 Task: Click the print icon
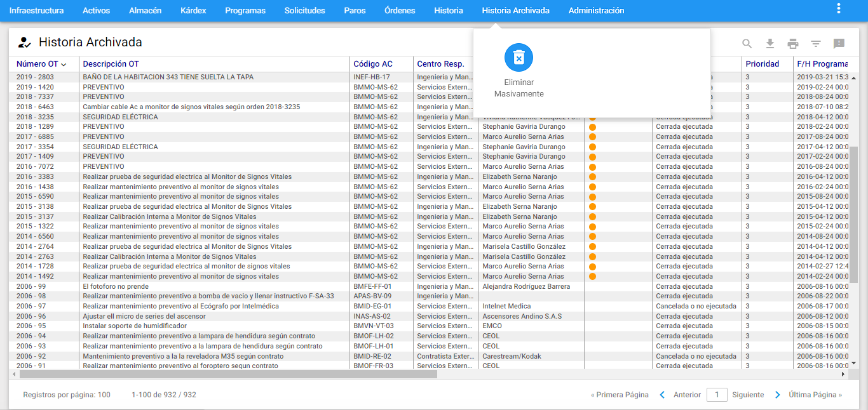tap(793, 44)
